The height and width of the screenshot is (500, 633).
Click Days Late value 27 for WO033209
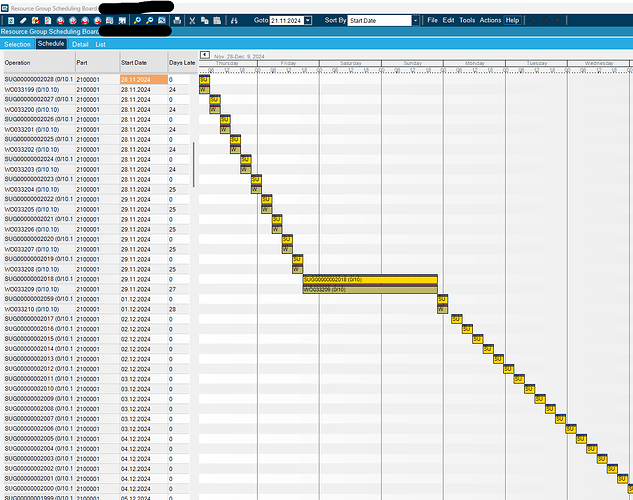click(172, 289)
